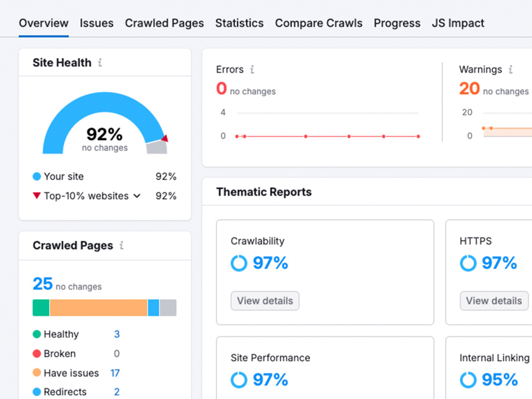532x399 pixels.
Task: Click the Site Performance 97% score
Action: tap(270, 380)
